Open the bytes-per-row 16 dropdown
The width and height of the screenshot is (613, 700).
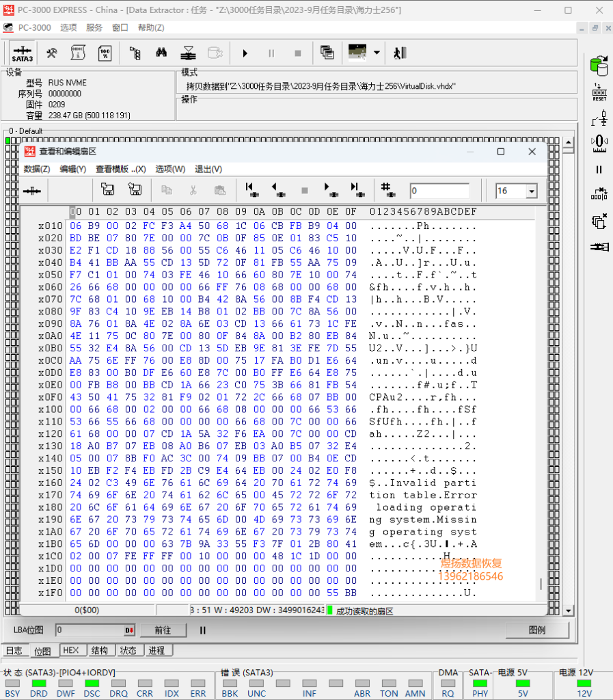click(532, 191)
